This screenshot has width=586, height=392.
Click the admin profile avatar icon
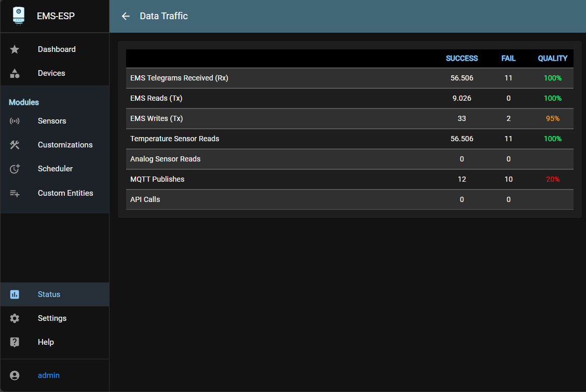pyautogui.click(x=14, y=375)
